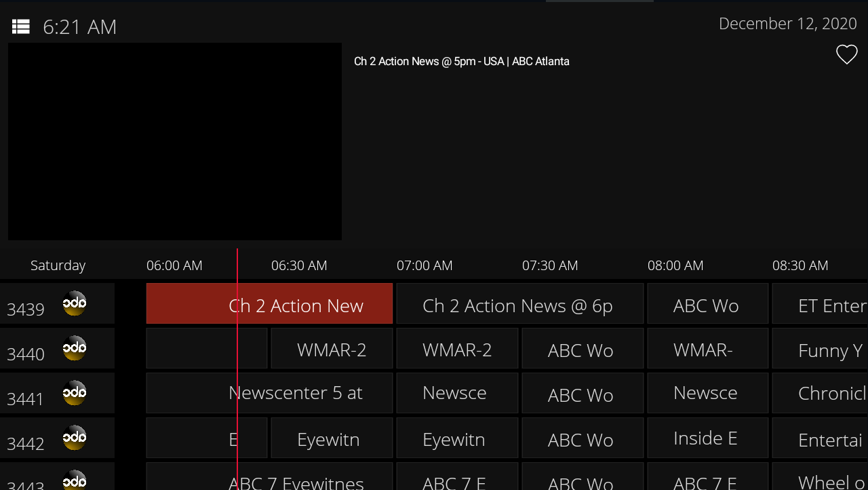Screen dimensions: 868x490
Task: Click the ABC logo for channel 3443
Action: click(75, 480)
